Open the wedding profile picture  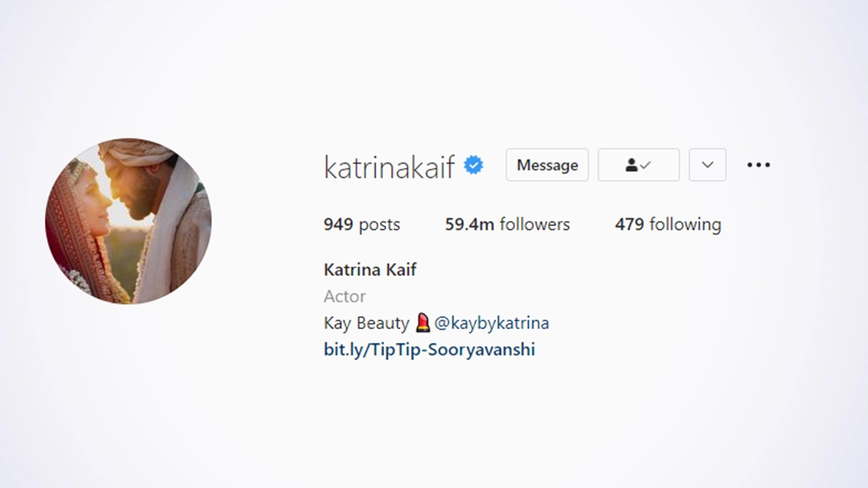128,221
